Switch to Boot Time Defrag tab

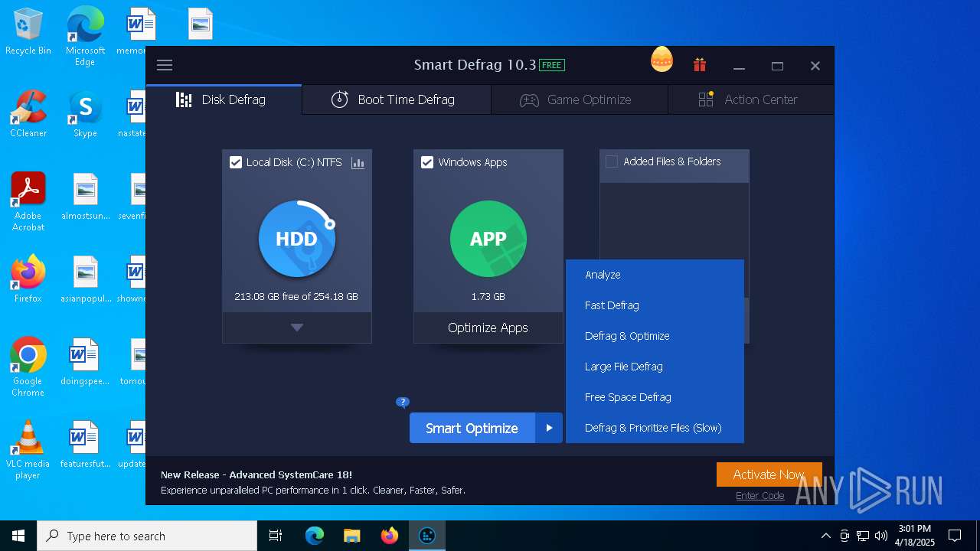point(396,99)
